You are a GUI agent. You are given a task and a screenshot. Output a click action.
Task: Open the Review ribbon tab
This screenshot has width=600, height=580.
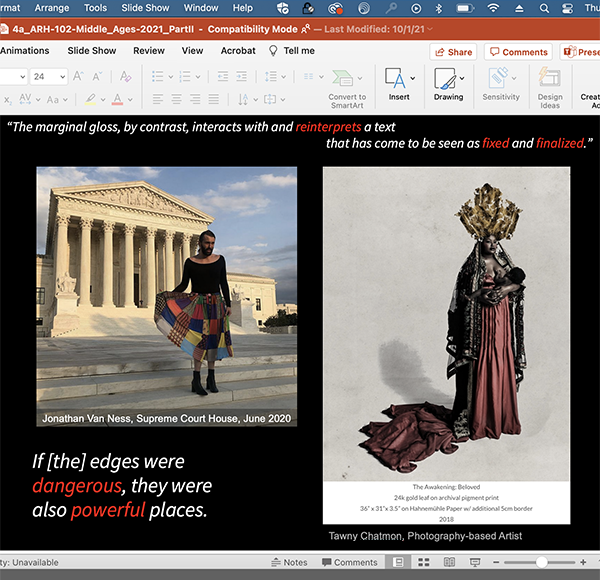tap(149, 51)
